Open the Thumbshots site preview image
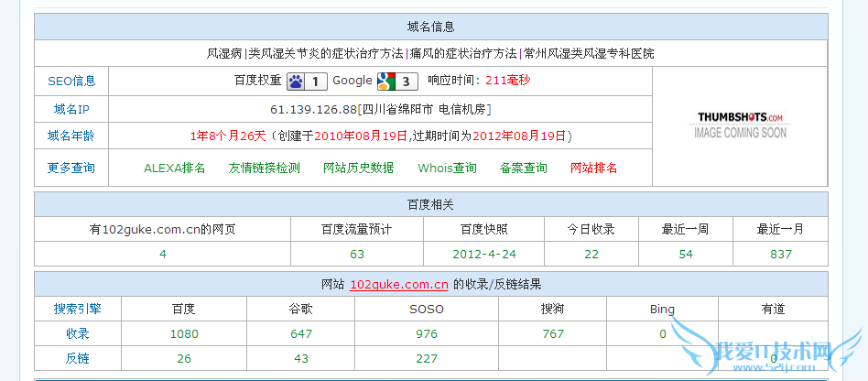868x381 pixels. [740, 125]
